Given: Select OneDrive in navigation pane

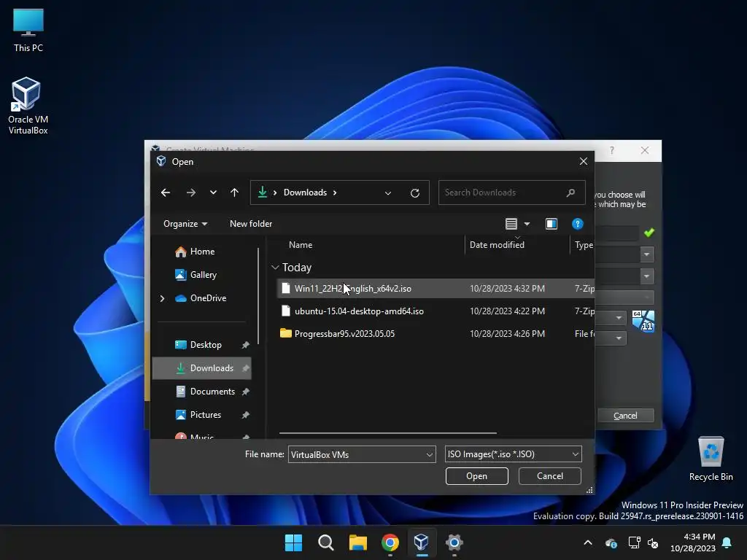Looking at the screenshot, I should 208,298.
